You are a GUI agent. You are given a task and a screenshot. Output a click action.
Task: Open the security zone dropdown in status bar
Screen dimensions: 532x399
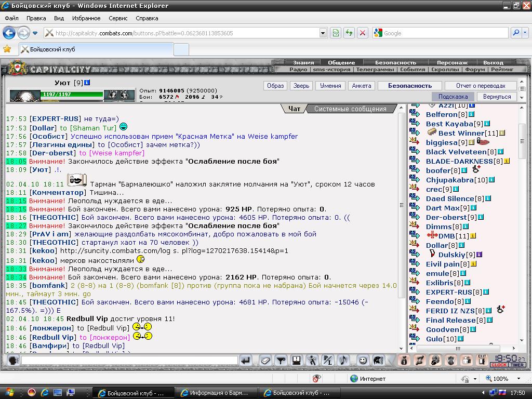pyautogui.click(x=475, y=379)
